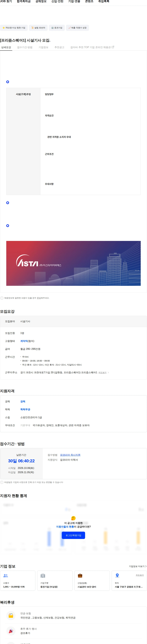Open the 취업톡톡 menu
Screen dimensions: 147x644
pos(104,2)
